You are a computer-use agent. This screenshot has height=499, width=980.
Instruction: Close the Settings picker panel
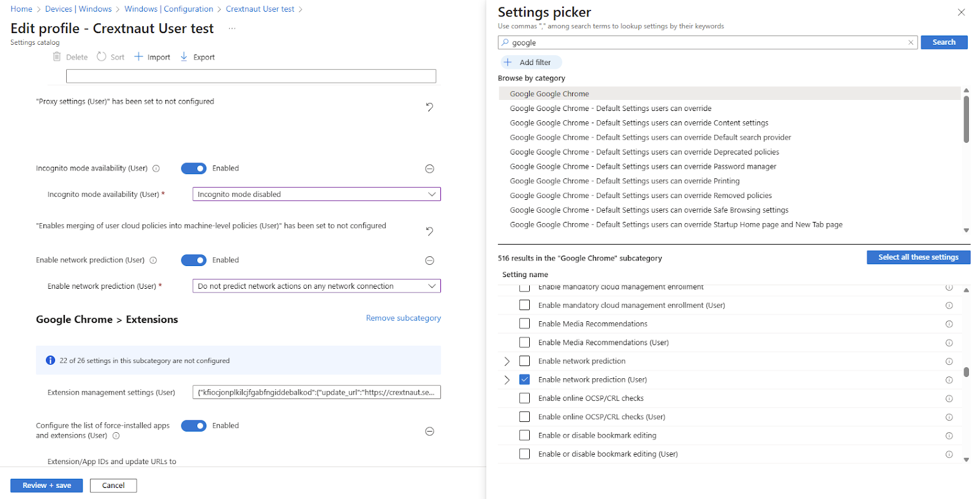[x=961, y=12]
